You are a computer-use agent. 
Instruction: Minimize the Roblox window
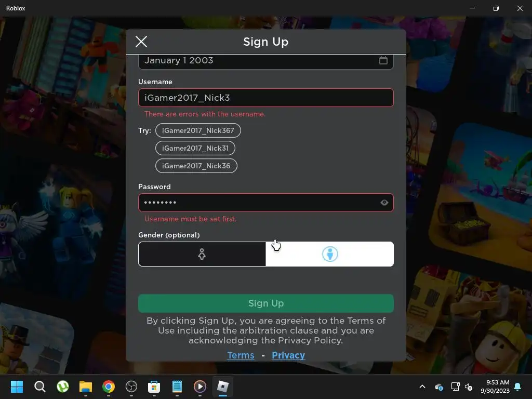point(472,8)
